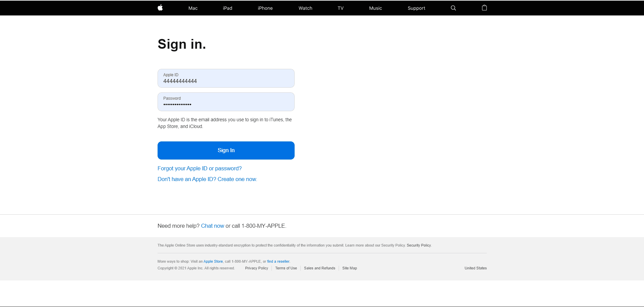
Task: Open the Privacy Policy footer link
Action: coord(257,268)
